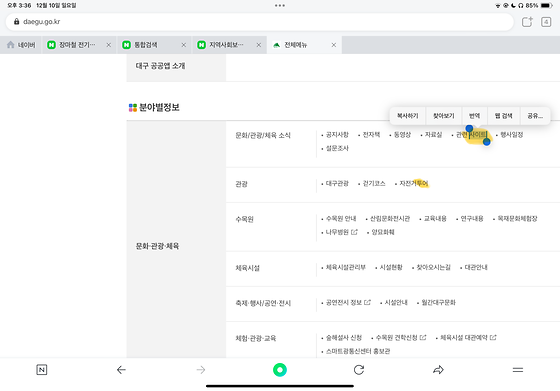Go forward with the right arrow
Screen dimensions: 560x391
point(201,370)
